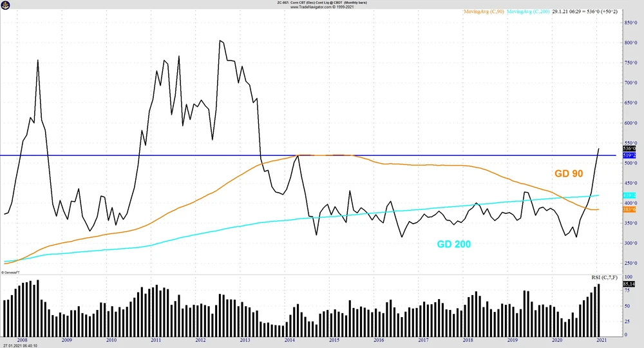The height and width of the screenshot is (348, 644).
Task: Click the 29.1.21 date and price readout
Action: (x=586, y=12)
